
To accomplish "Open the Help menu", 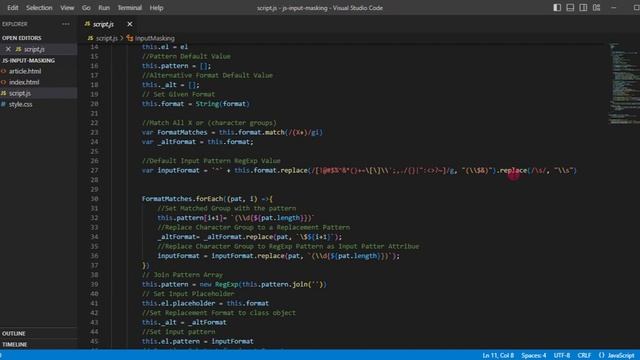I will (156, 8).
